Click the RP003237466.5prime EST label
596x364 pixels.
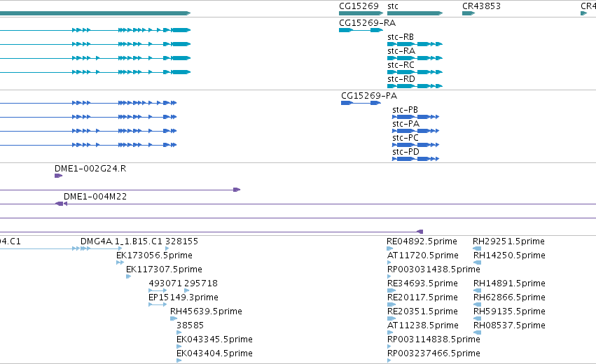click(x=434, y=353)
